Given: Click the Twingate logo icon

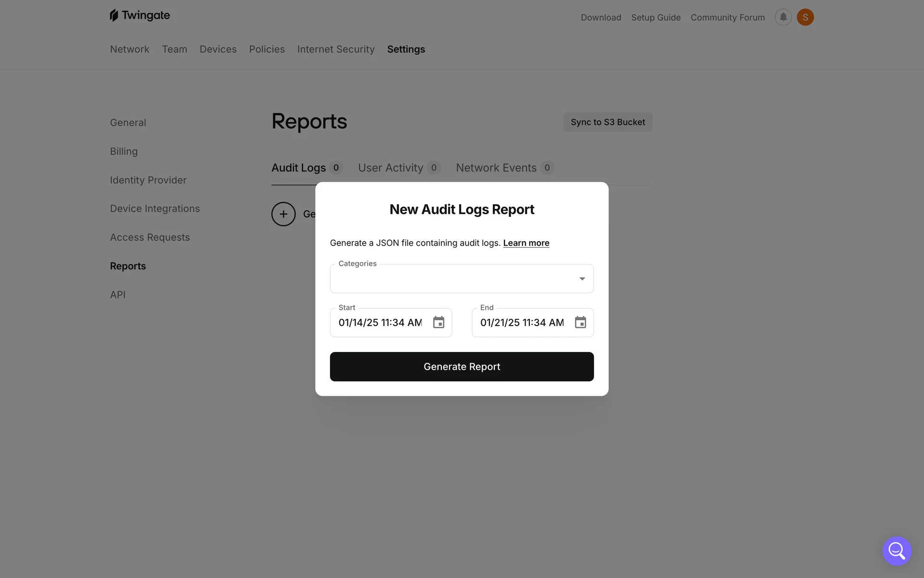Looking at the screenshot, I should coord(114,15).
